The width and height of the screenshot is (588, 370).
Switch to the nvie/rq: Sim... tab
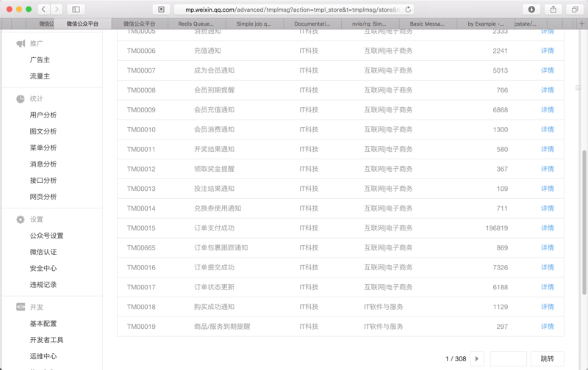tap(370, 23)
